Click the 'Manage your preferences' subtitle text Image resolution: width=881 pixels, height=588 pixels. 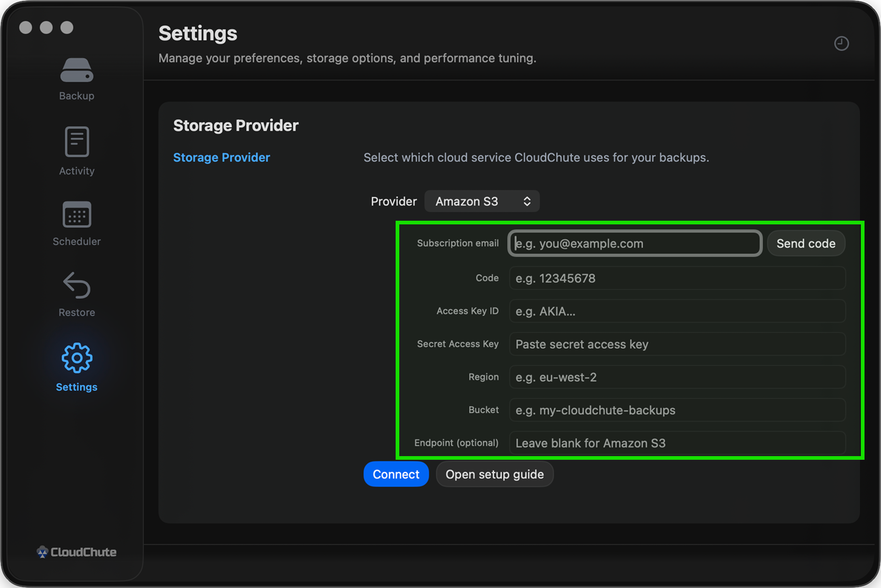coord(348,58)
